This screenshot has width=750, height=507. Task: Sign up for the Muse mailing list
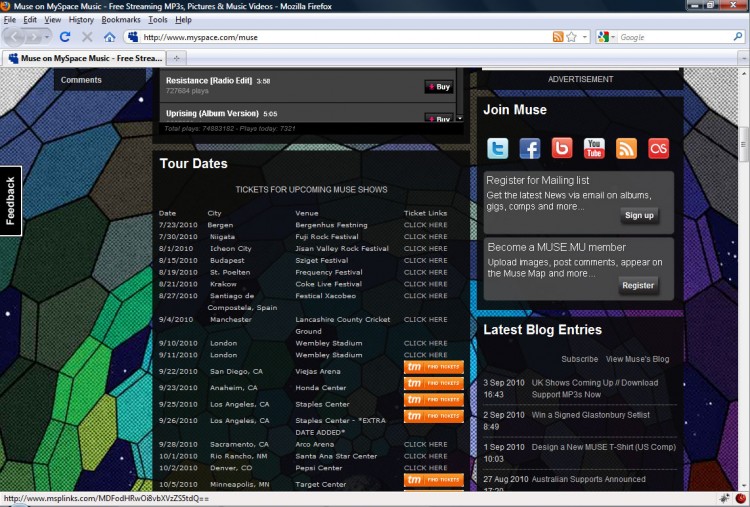[x=639, y=215]
